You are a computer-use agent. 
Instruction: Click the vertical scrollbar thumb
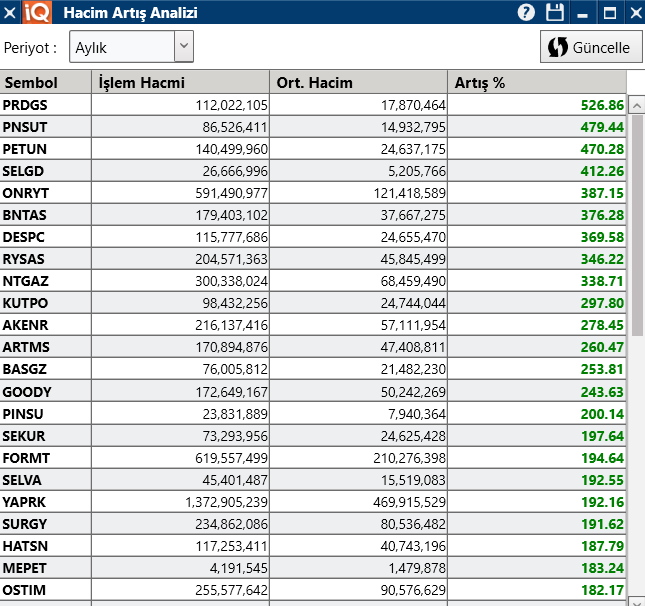637,225
